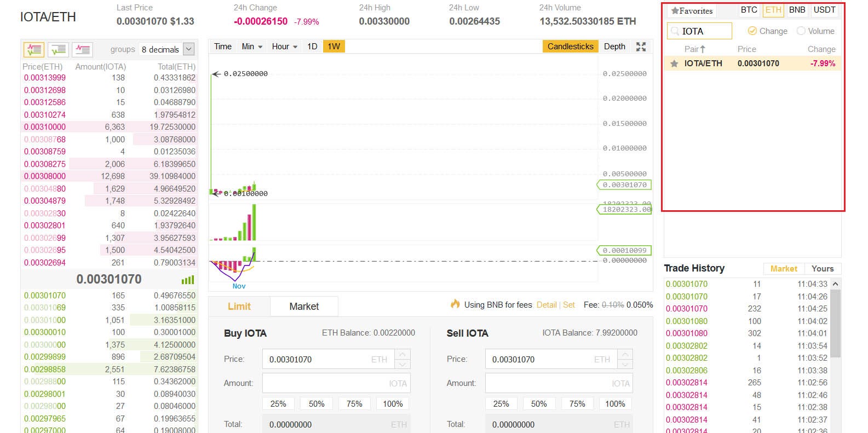Set Buy amount to 50%
868x433 pixels.
click(x=317, y=404)
